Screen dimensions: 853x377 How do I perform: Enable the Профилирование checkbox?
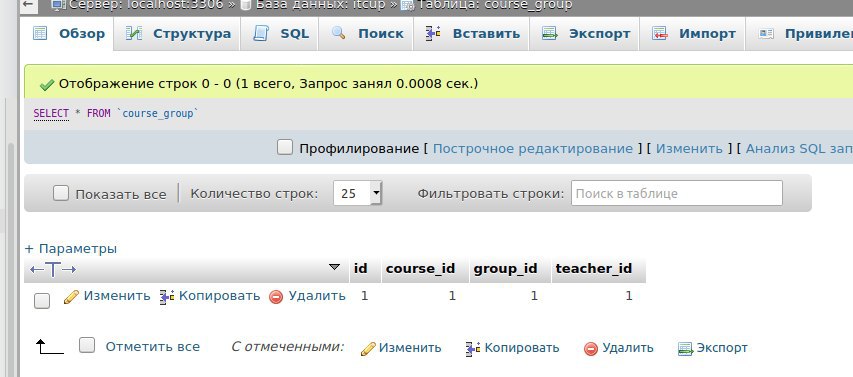[x=285, y=147]
